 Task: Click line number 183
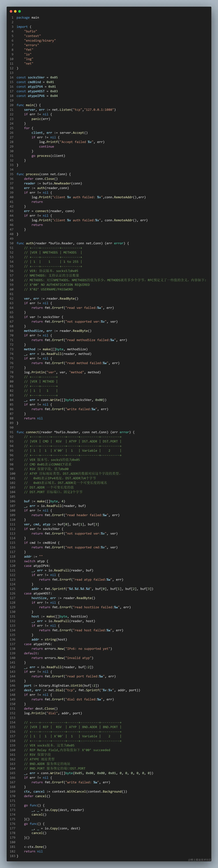(12, 856)
